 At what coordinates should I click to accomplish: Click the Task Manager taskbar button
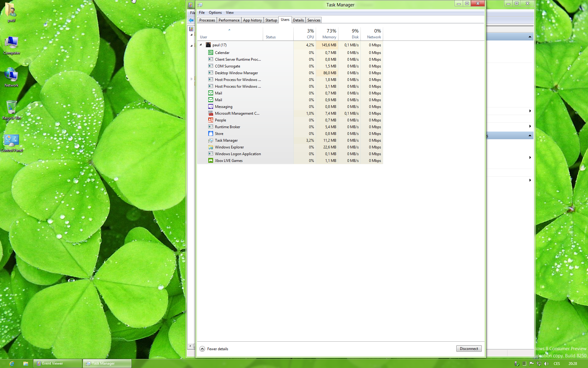coord(107,363)
